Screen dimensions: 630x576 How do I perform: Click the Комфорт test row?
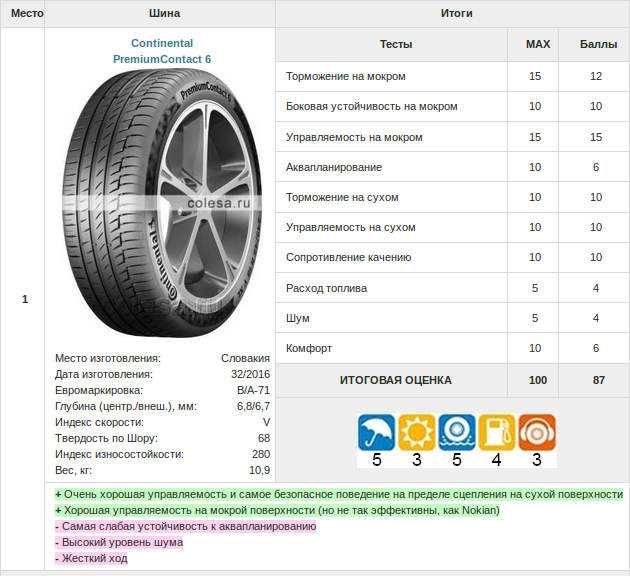pyautogui.click(x=453, y=348)
